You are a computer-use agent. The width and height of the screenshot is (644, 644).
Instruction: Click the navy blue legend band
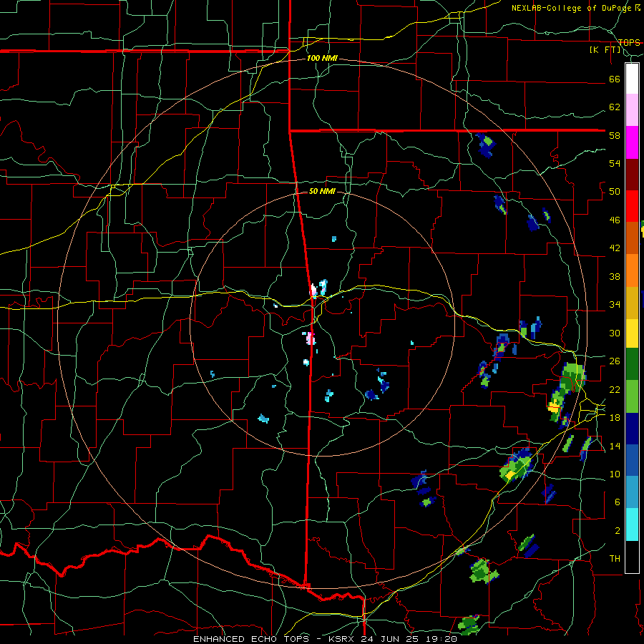click(x=632, y=429)
